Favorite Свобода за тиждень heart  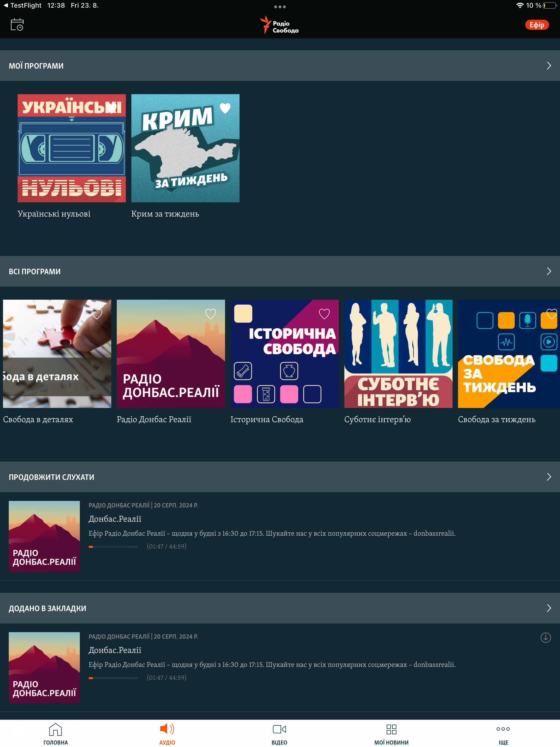click(552, 314)
